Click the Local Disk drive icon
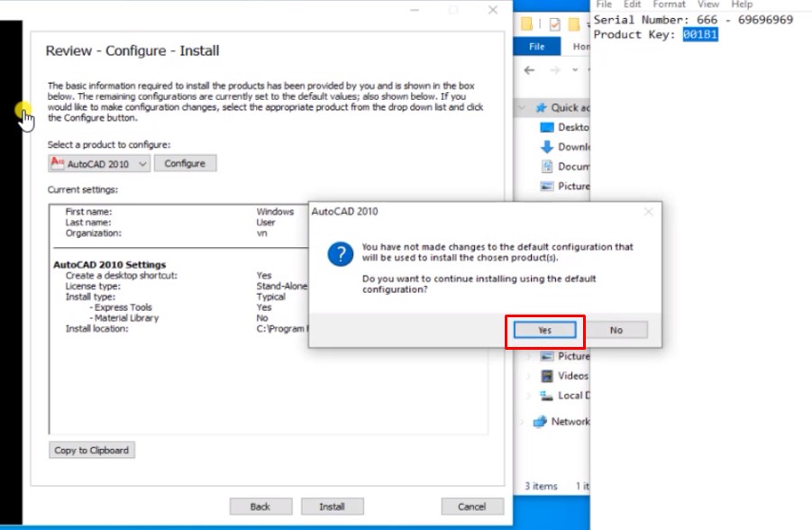Screen dimensions: 812x530 [x=547, y=396]
